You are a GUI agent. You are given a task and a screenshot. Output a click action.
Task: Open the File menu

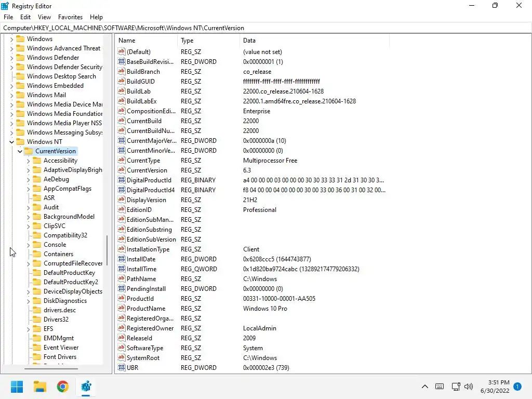[x=8, y=17]
